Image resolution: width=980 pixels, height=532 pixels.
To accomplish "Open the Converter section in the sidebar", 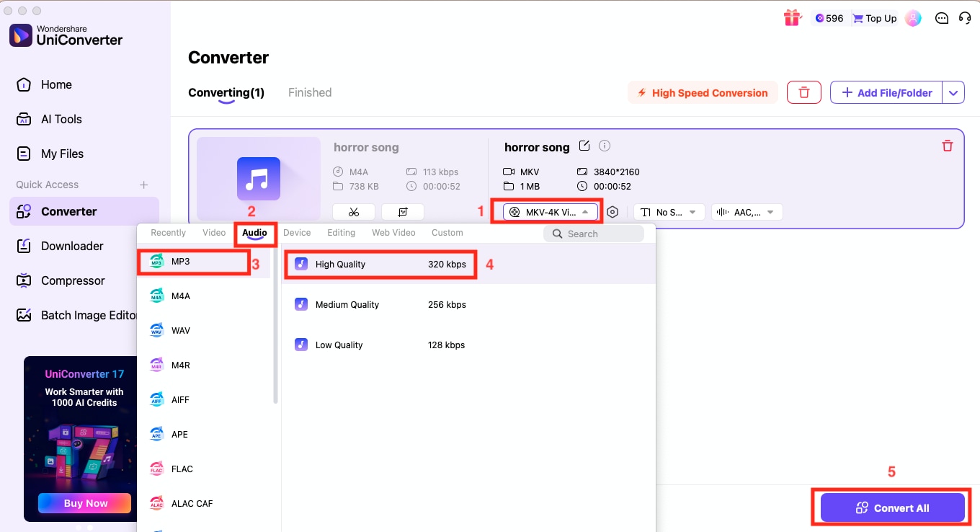I will click(x=70, y=210).
